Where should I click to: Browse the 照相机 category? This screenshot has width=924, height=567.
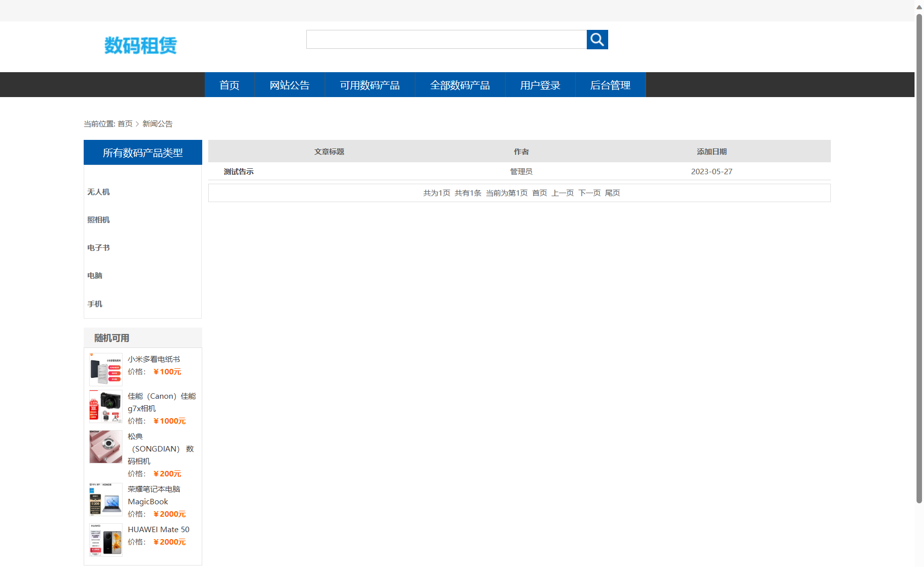(x=98, y=220)
